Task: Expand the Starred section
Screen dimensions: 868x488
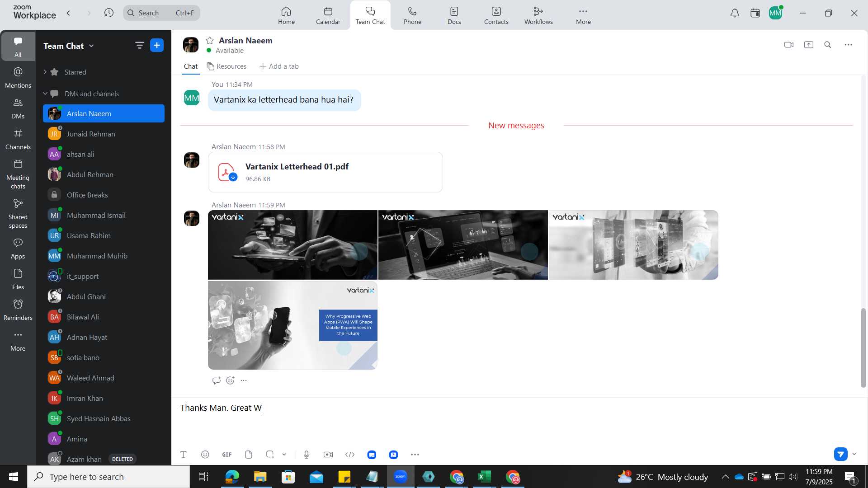Action: pyautogui.click(x=45, y=72)
